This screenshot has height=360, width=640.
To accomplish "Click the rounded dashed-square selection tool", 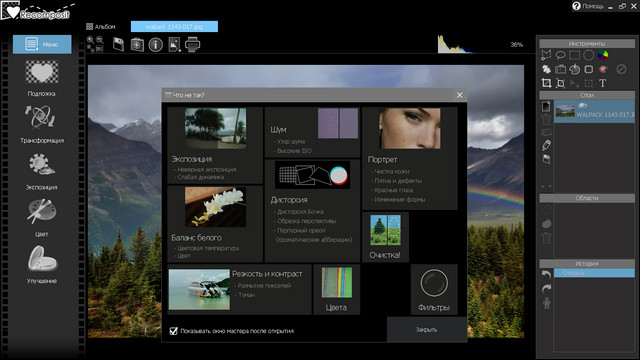I will (589, 69).
